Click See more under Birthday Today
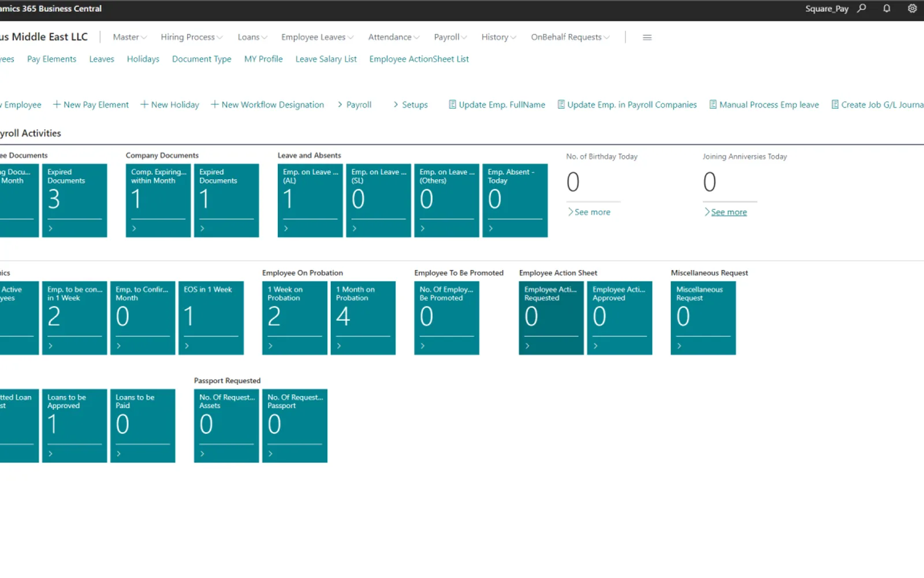This screenshot has width=924, height=578. [x=588, y=212]
